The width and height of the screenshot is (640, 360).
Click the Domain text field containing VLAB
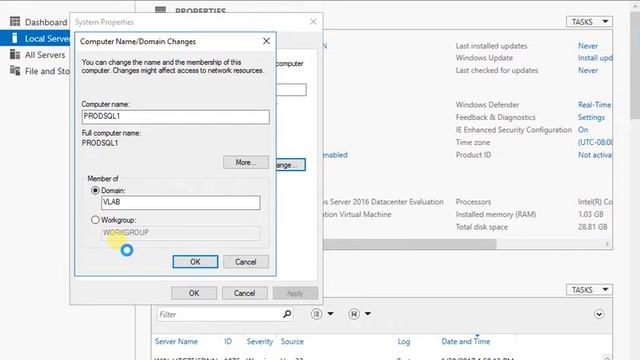tap(180, 202)
